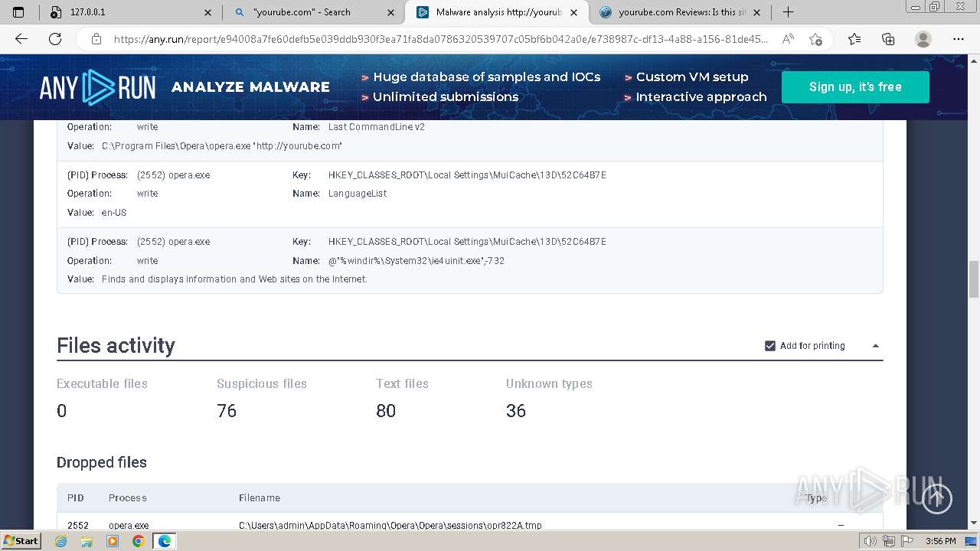Image resolution: width=980 pixels, height=551 pixels.
Task: Click the Process column header
Action: pyautogui.click(x=127, y=498)
